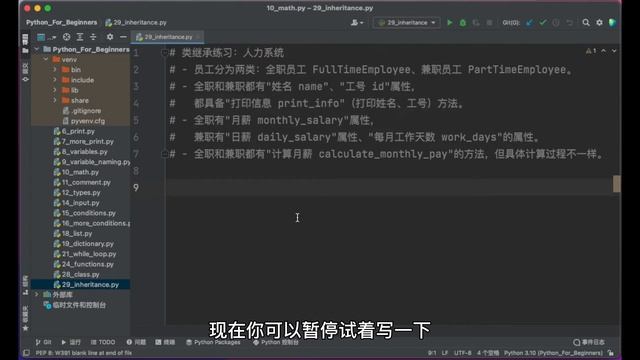Image resolution: width=640 pixels, height=360 pixels.
Task: Open project panel options gear
Action: [110, 37]
